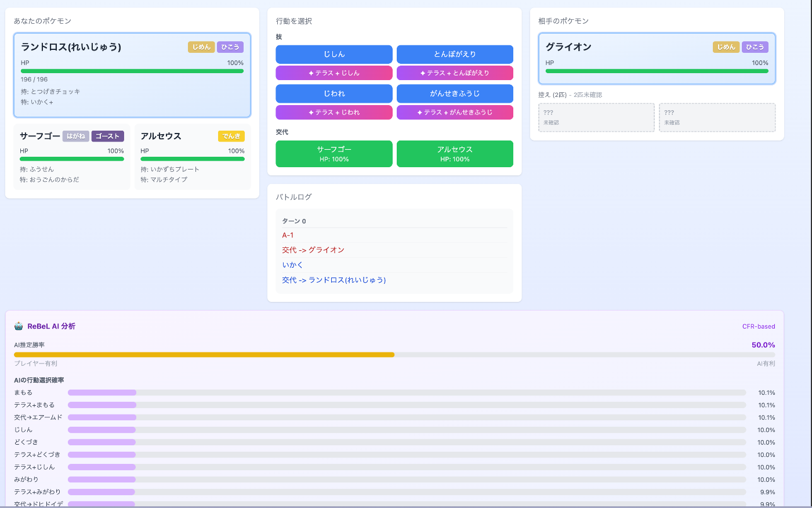Select the サーフゴー bench card
812x508 pixels.
pos(72,157)
